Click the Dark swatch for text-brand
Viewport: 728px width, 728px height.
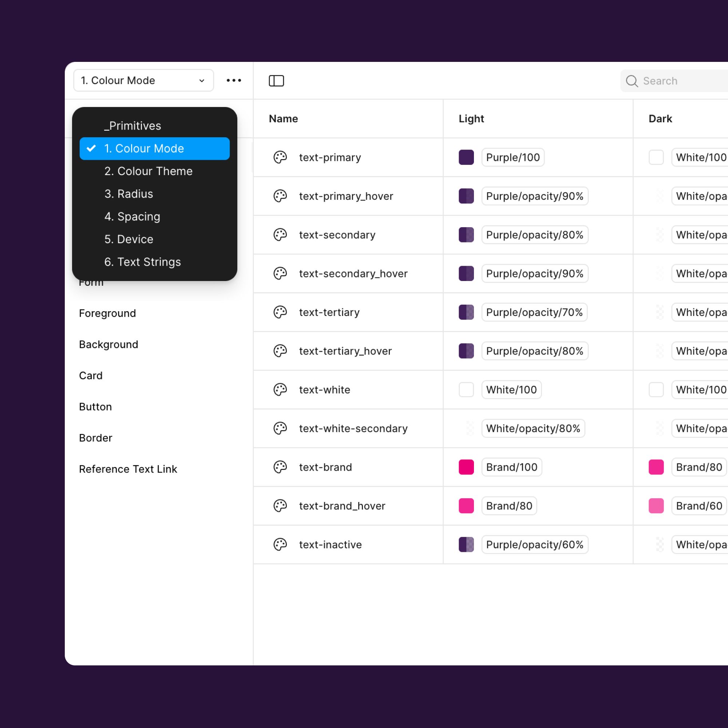[656, 467]
